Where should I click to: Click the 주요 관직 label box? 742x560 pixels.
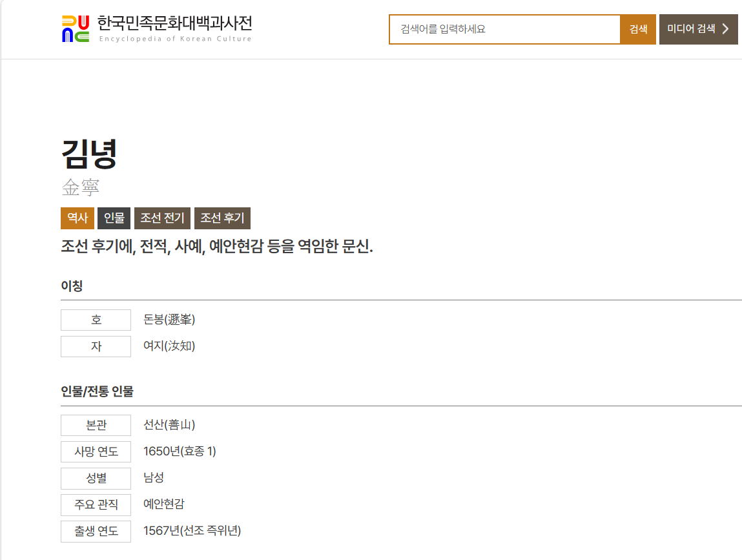[x=96, y=504]
